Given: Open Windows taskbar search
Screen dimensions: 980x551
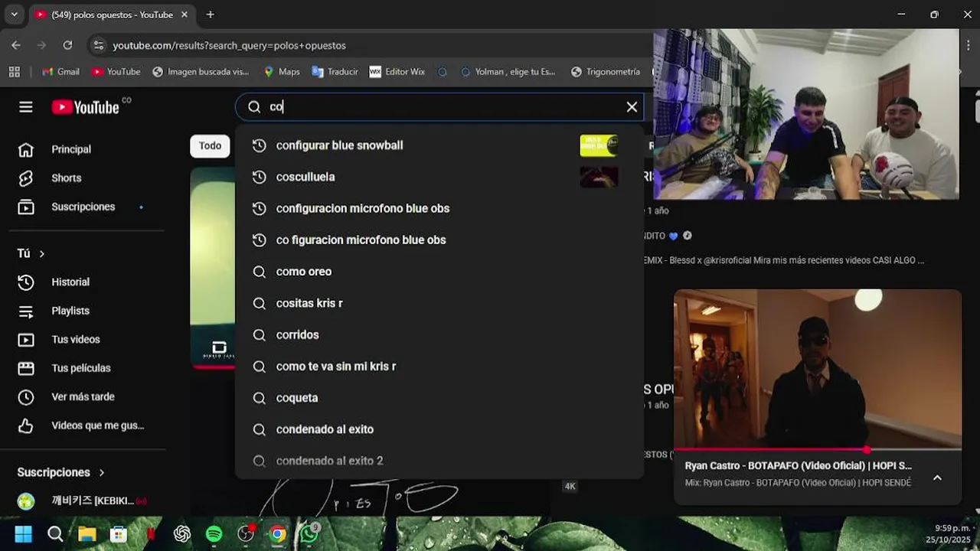Looking at the screenshot, I should click(55, 533).
